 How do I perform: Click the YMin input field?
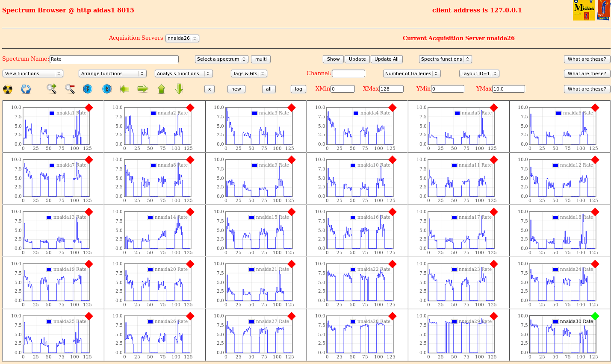[448, 89]
